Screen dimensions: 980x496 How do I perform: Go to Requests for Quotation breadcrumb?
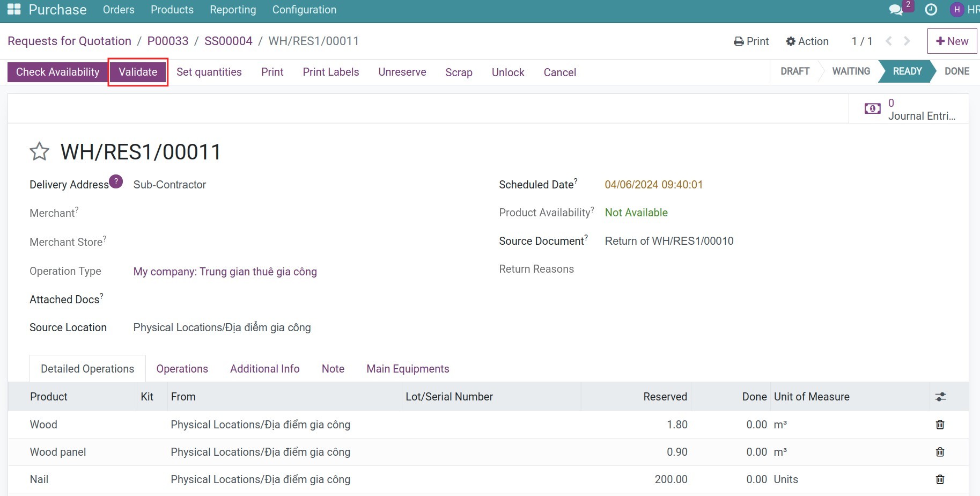pos(69,41)
